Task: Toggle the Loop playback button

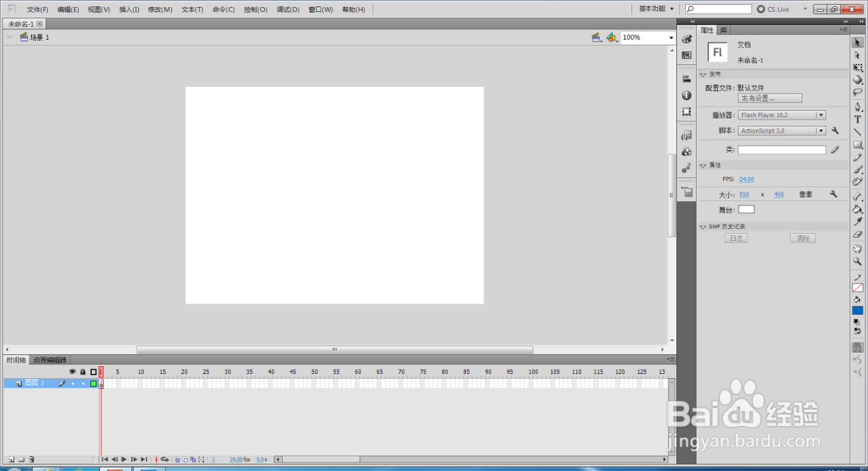Action: (x=165, y=460)
